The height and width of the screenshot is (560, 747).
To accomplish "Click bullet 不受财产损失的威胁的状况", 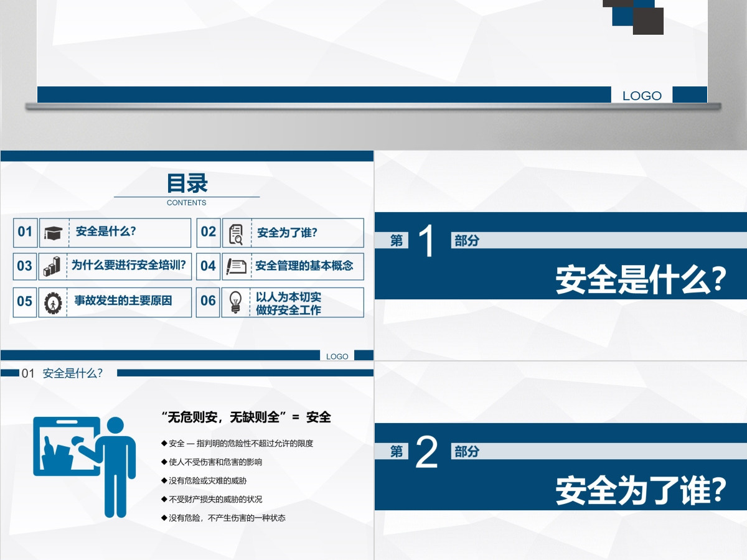I will tap(211, 500).
